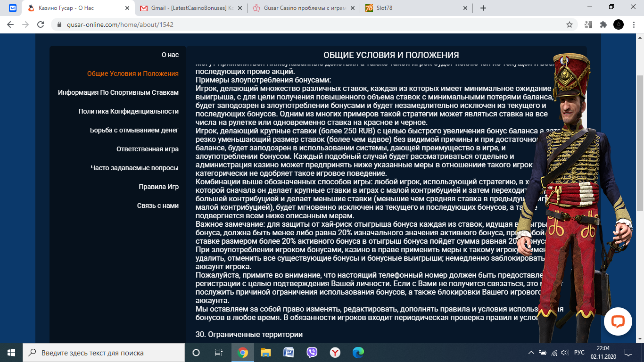
Task: Launch Microsoft Edge from the taskbar
Action: tap(358, 353)
